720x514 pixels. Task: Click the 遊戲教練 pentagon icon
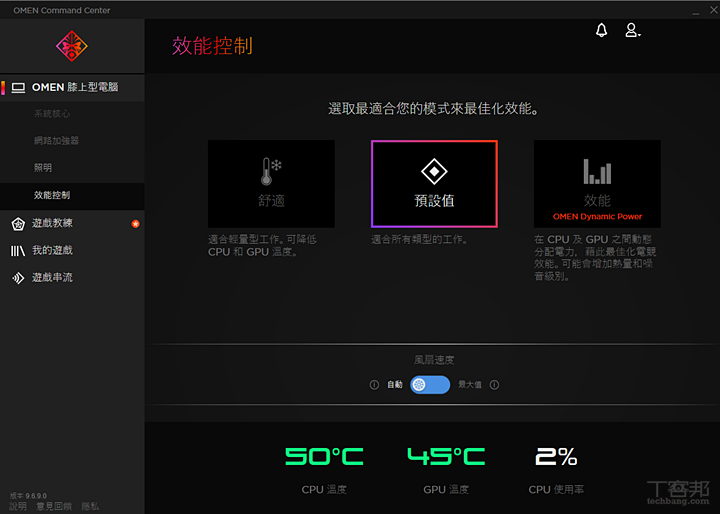click(18, 224)
